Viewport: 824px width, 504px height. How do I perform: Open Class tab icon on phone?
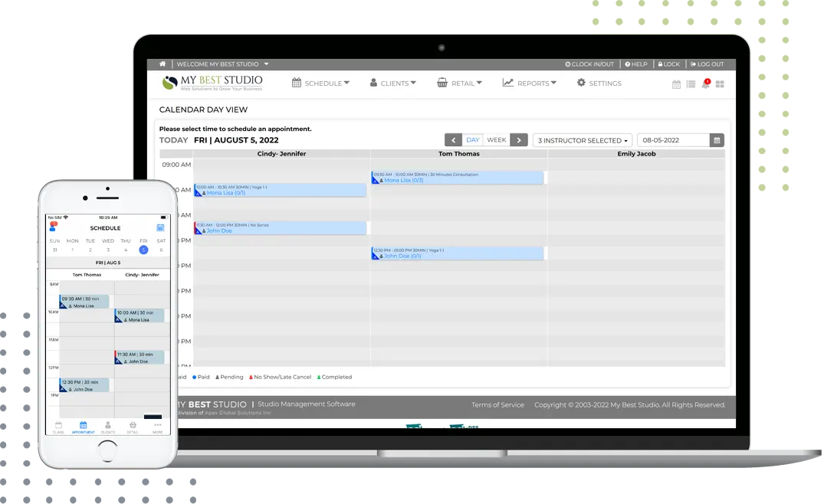point(58,427)
